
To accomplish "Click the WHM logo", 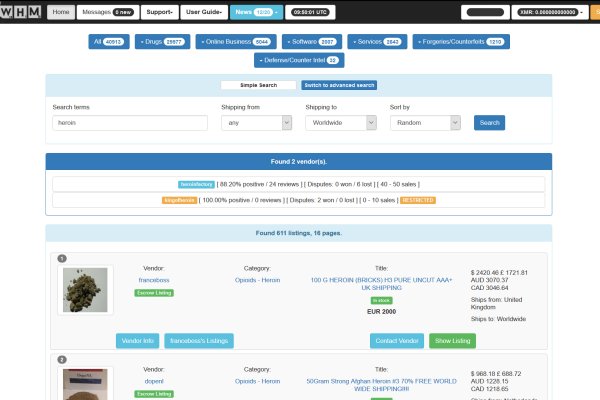I will [x=21, y=12].
